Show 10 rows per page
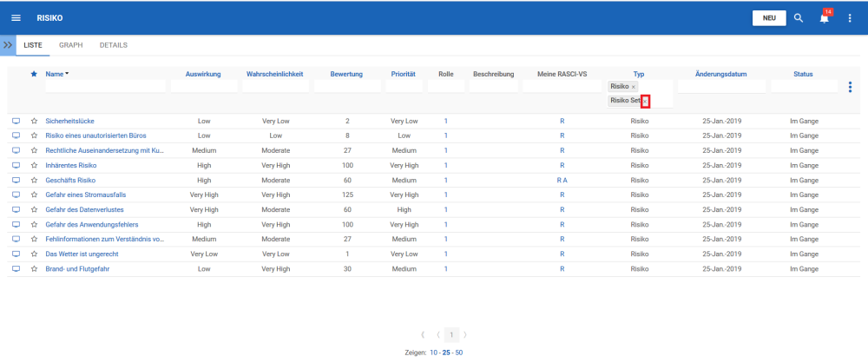This screenshot has width=868, height=363. pos(433,353)
